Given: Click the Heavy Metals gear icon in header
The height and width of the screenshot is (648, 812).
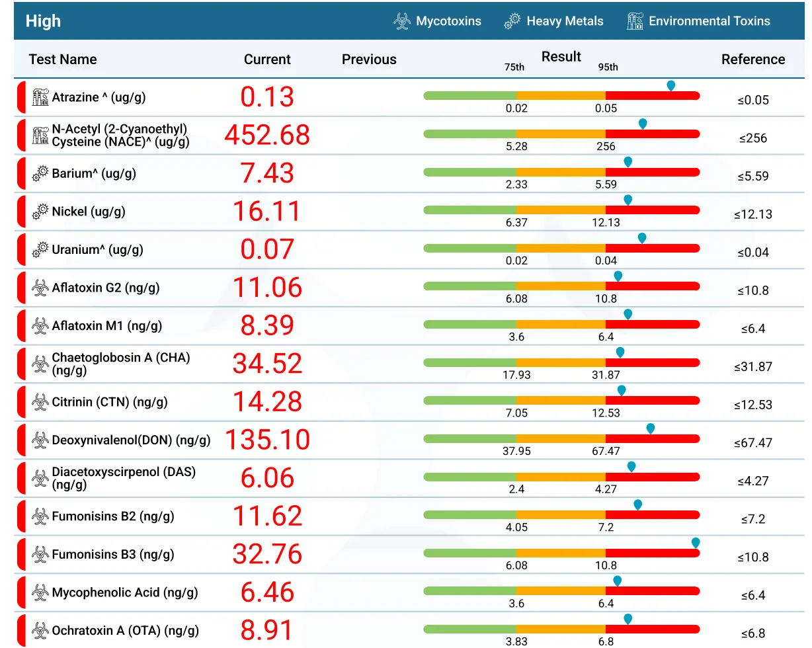Looking at the screenshot, I should pos(512,21).
